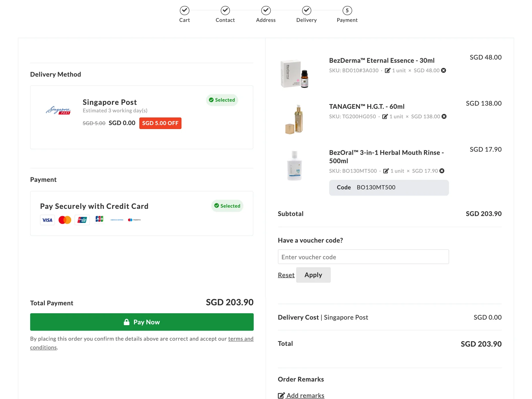This screenshot has width=532, height=399.
Task: Click the American Express card icon
Action: click(117, 220)
